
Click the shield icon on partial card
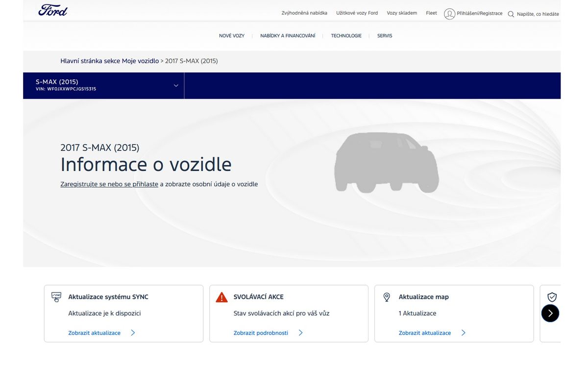(552, 297)
